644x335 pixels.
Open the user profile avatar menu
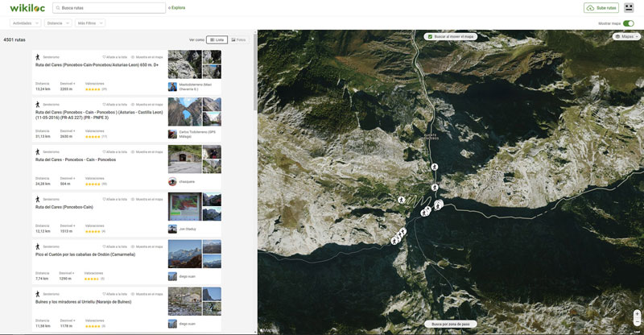click(629, 8)
